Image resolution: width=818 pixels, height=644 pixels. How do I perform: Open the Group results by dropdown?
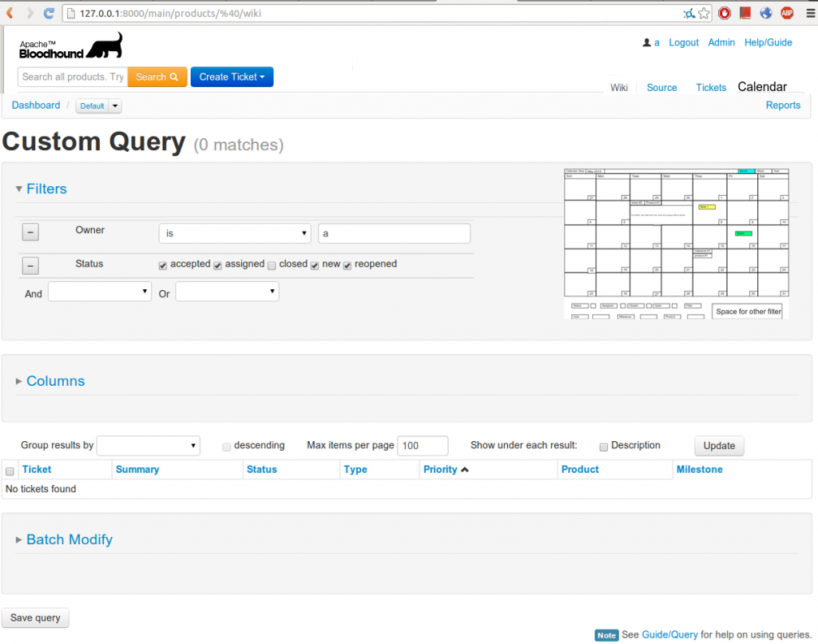tap(148, 446)
